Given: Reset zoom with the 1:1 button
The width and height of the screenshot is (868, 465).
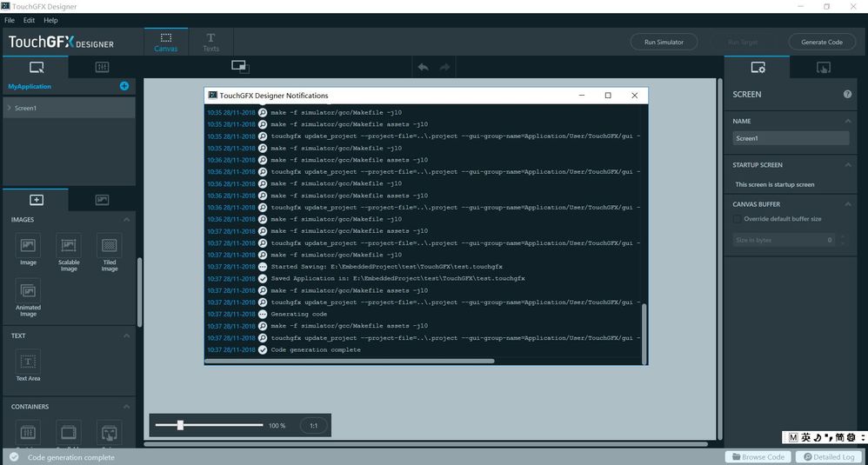Looking at the screenshot, I should tap(314, 426).
